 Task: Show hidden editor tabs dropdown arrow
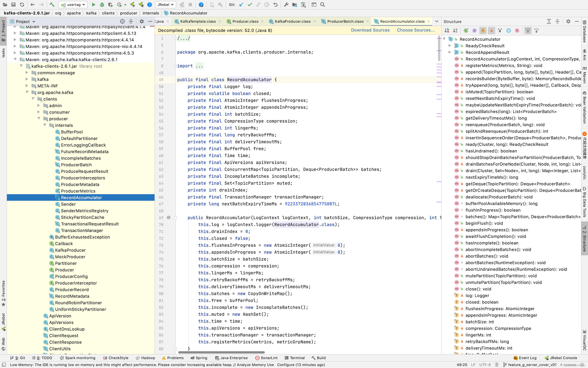click(x=437, y=21)
